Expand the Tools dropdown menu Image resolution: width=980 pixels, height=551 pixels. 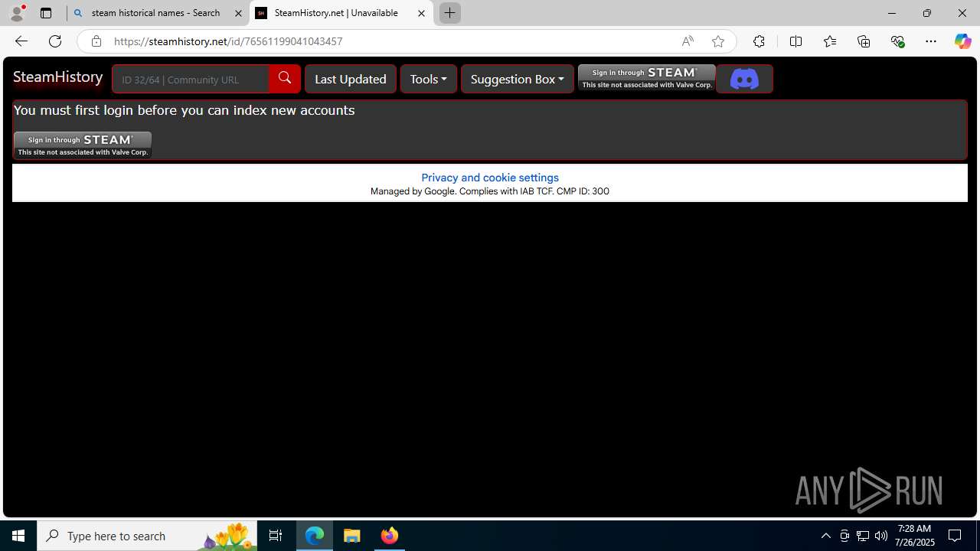click(x=429, y=79)
